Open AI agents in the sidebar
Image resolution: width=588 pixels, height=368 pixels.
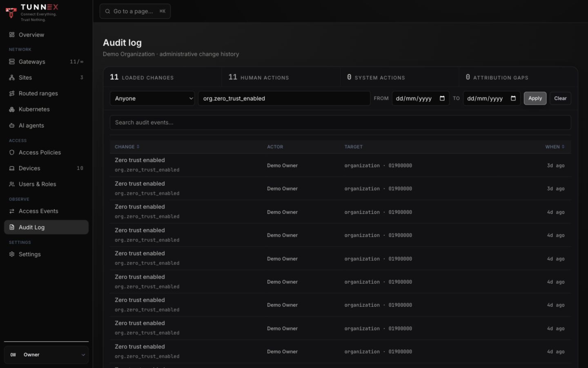(46, 126)
